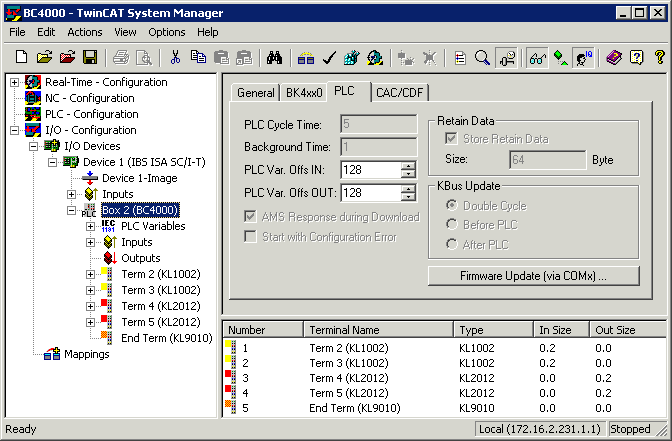The height and width of the screenshot is (441, 672).
Task: Collapse Box 2 (BC4000) tree node
Action: 71,210
